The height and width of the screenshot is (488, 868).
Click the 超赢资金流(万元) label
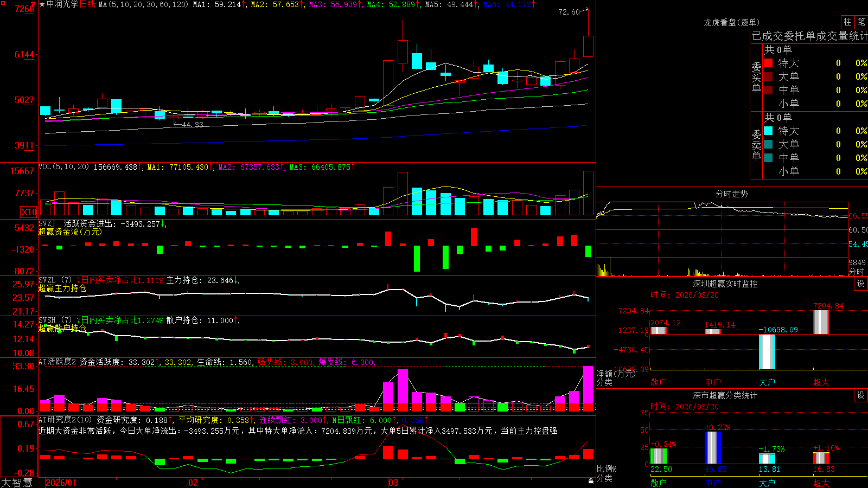70,232
